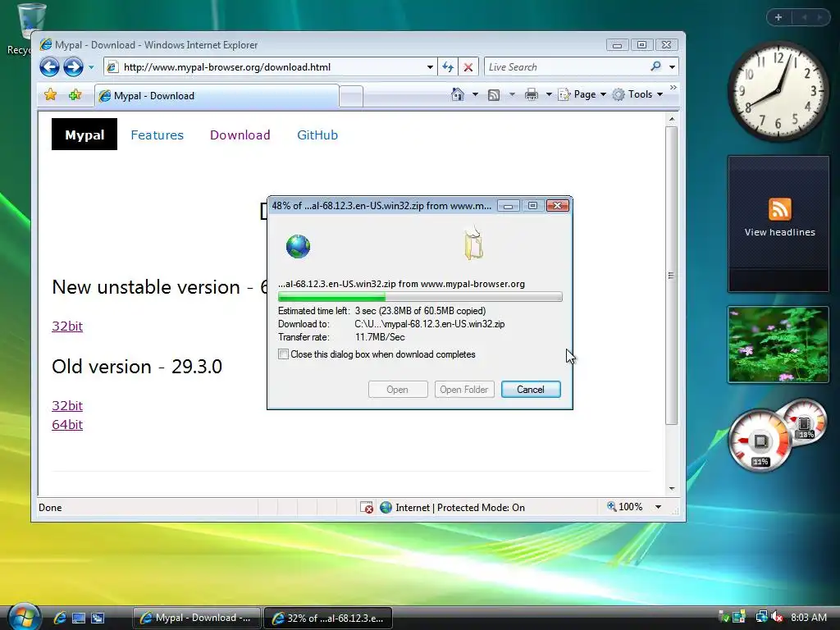840x630 pixels.
Task: Click the folder icon in download dialog
Action: (x=473, y=244)
